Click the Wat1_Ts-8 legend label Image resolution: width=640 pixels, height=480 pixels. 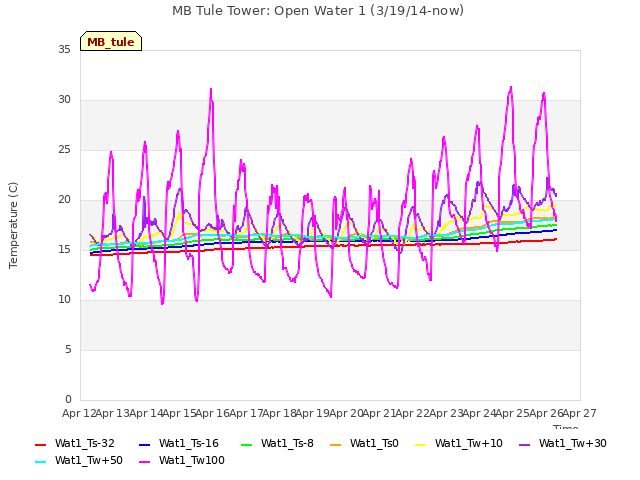pos(287,444)
